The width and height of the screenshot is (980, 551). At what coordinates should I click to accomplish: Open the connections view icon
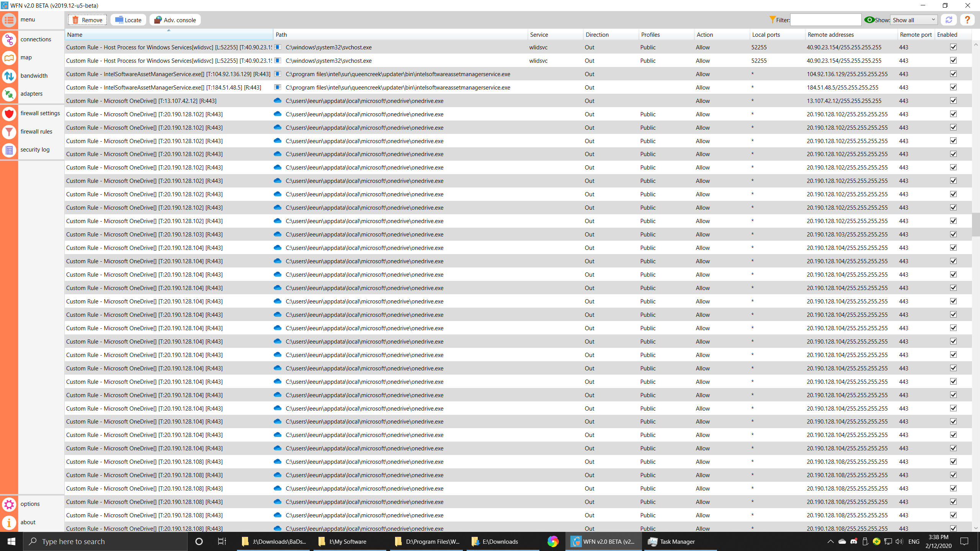point(9,39)
